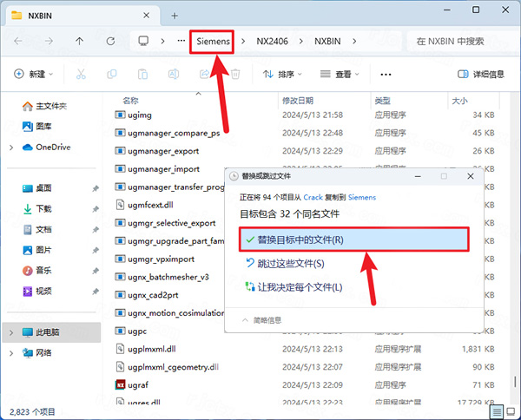The image size is (521, 420).
Task: Open 主文件夹 in the sidebar
Action: coord(44,106)
